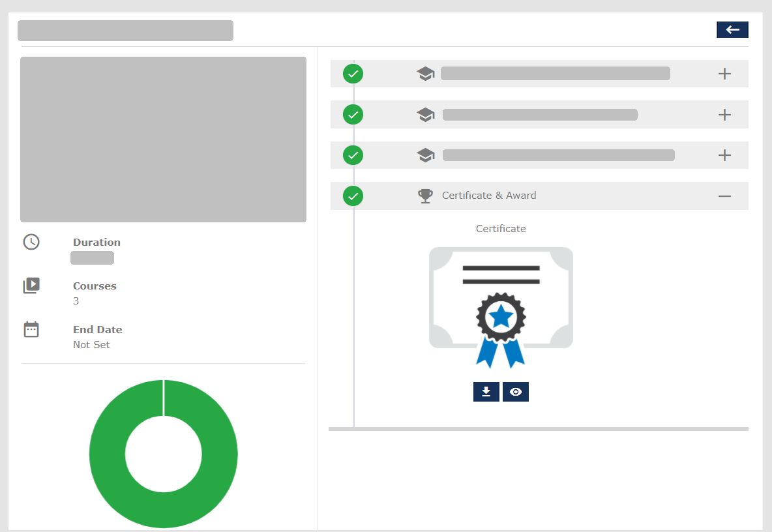
Task: Click the third course title bar
Action: coord(558,155)
